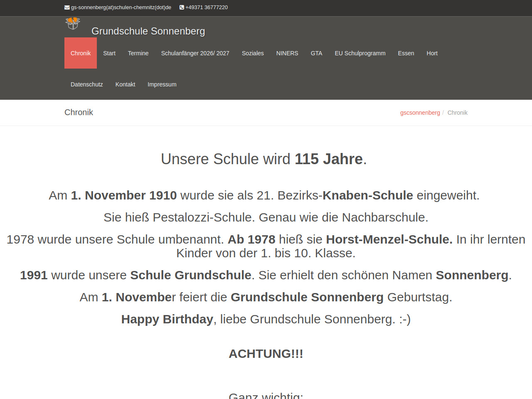Click the school logo icon
This screenshot has width=532, height=399.
click(73, 24)
